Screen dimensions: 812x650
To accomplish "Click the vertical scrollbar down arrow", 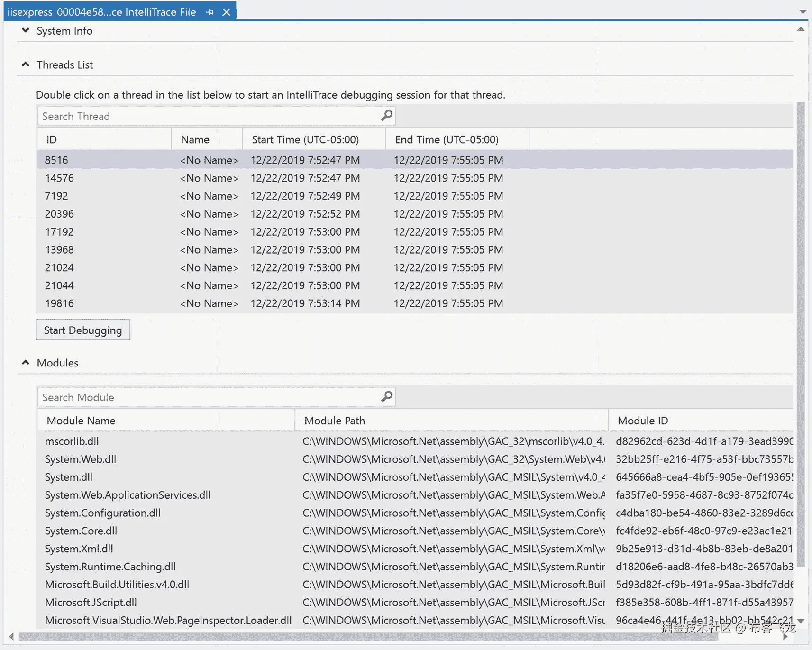I will 801,621.
